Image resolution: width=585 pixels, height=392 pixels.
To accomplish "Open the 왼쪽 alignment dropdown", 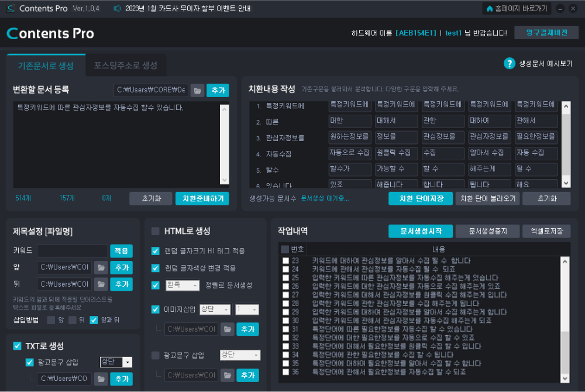I will tap(183, 286).
